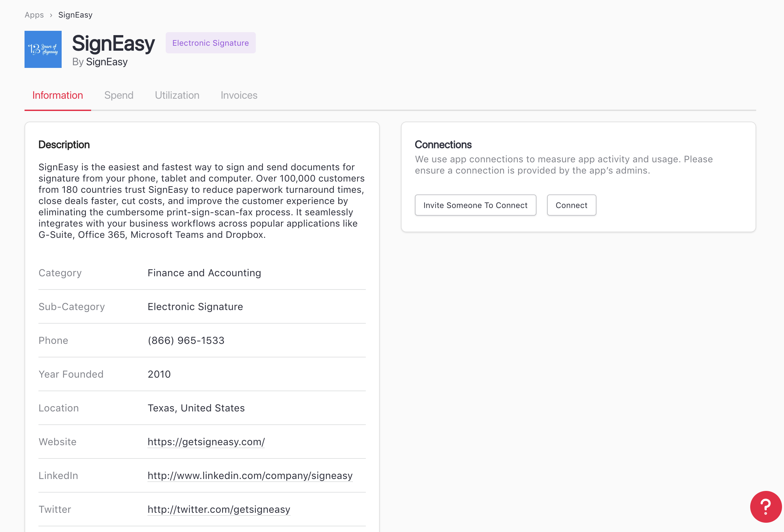Click the SignEasy page title heading
The height and width of the screenshot is (532, 784).
113,43
